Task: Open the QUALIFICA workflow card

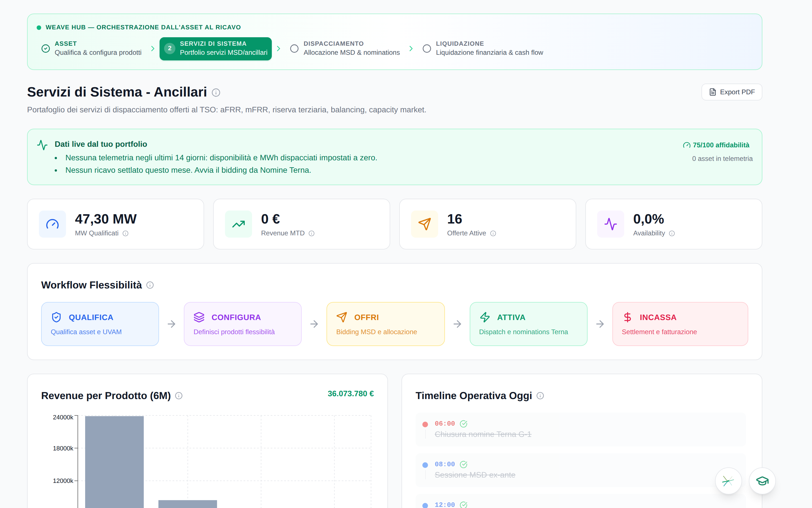Action: tap(100, 324)
